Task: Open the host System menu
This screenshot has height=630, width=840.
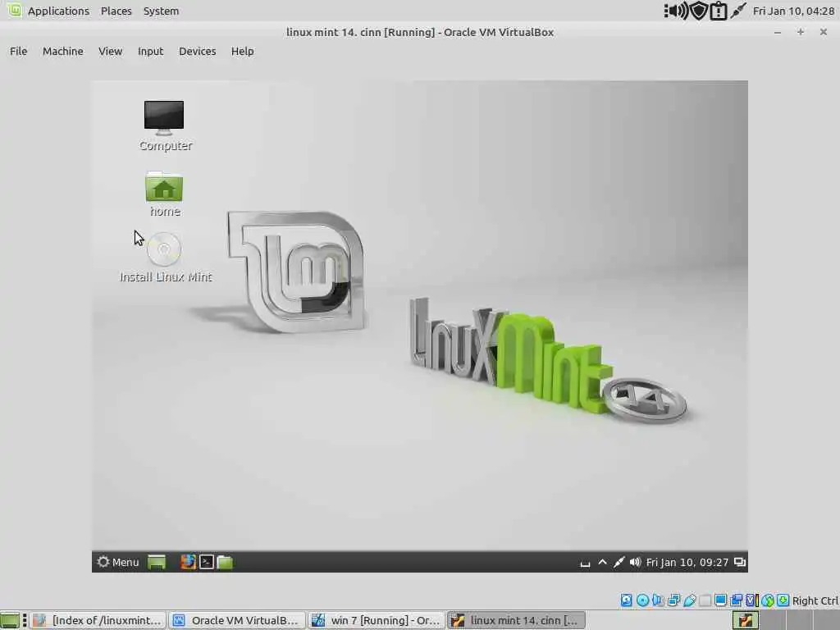Action: click(161, 11)
